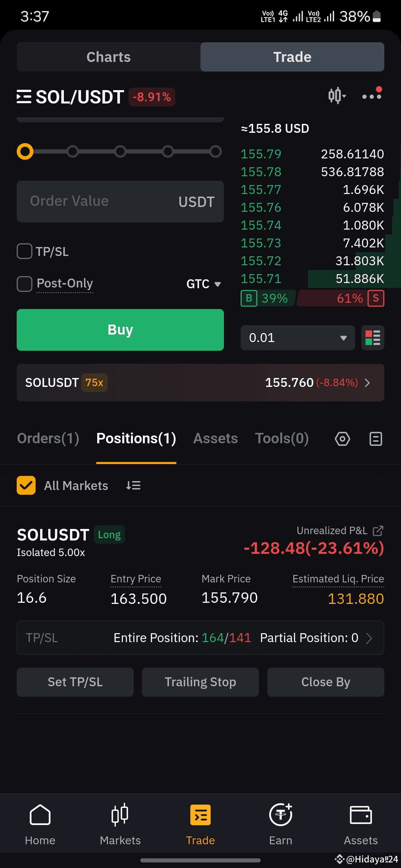Go to Earn in bottom navigation

coord(281,824)
